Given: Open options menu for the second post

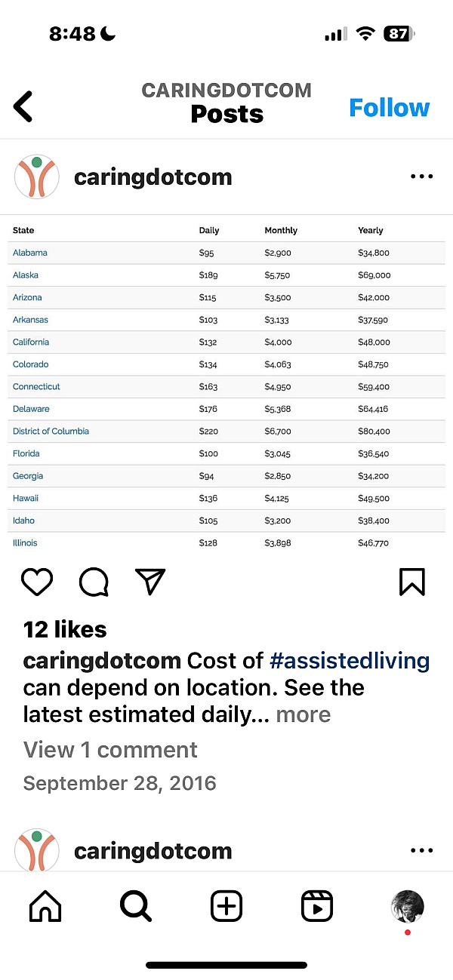Looking at the screenshot, I should coord(421,851).
